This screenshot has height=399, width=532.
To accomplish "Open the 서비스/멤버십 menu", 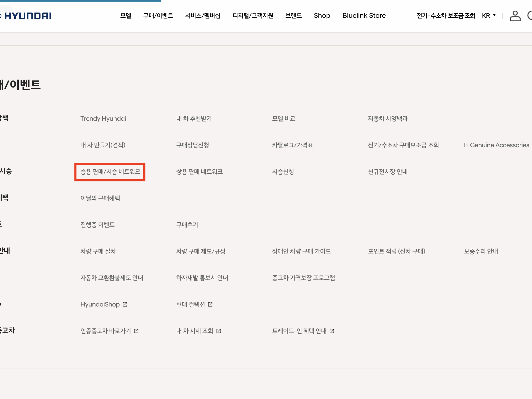I will (x=203, y=15).
